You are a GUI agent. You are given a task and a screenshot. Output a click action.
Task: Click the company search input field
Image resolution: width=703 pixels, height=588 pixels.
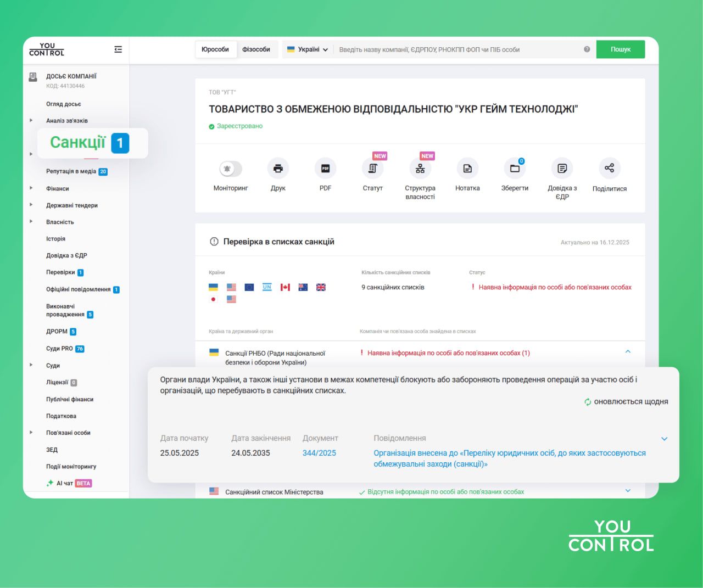[x=456, y=49]
